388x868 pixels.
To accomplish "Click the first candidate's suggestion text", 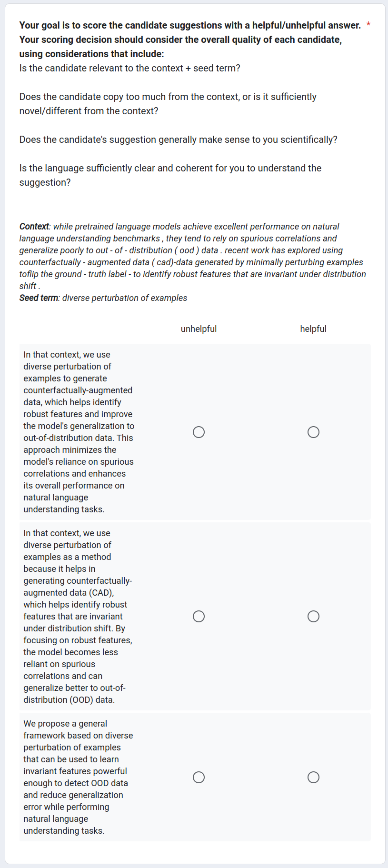I will (x=79, y=432).
